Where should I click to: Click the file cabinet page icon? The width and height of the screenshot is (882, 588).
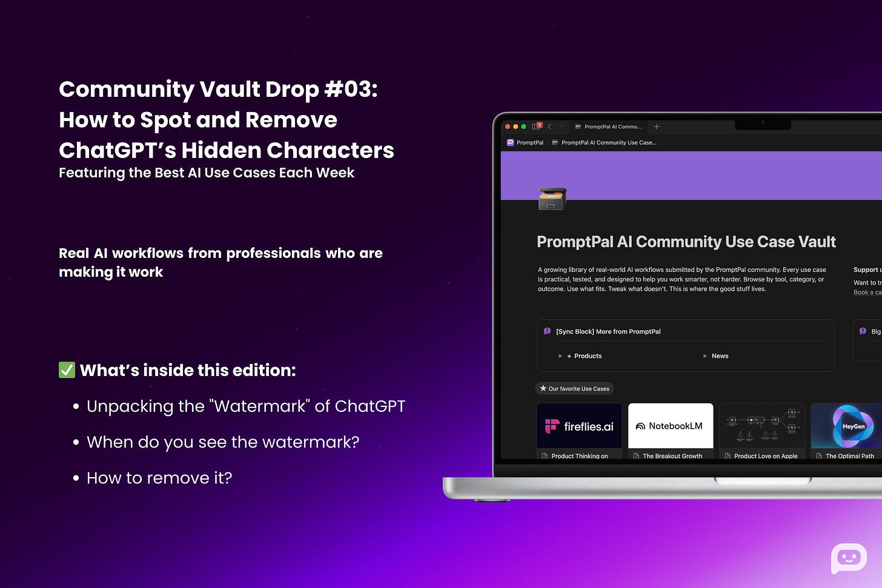click(x=552, y=199)
